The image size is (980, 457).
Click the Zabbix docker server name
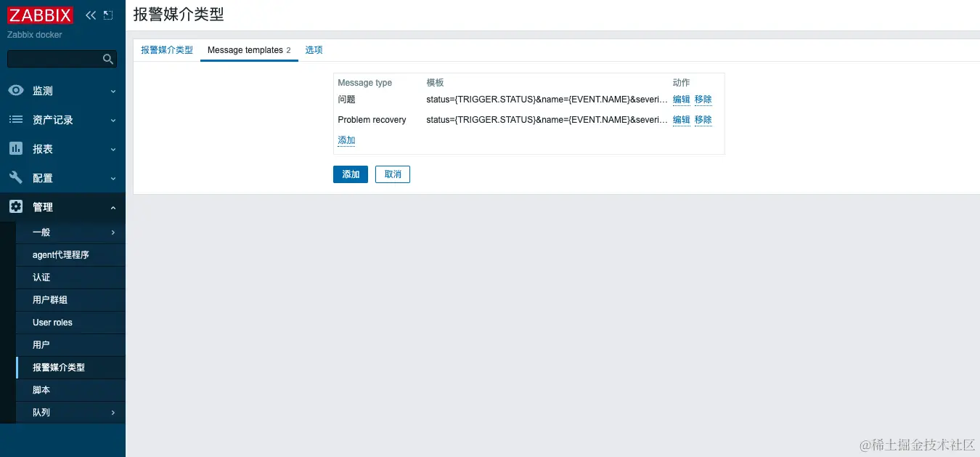click(x=35, y=35)
